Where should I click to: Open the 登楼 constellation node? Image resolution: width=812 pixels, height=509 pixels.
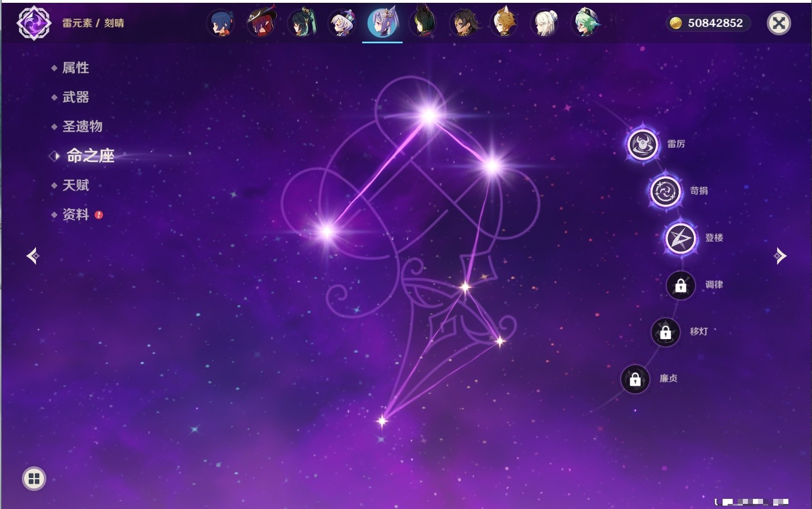pos(681,238)
